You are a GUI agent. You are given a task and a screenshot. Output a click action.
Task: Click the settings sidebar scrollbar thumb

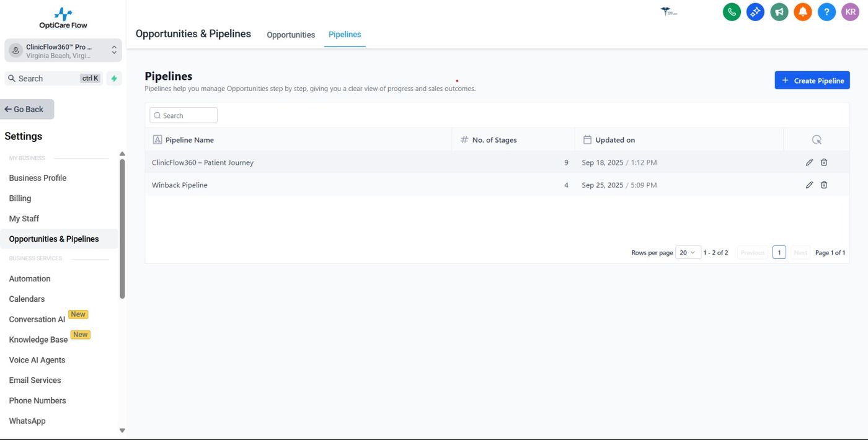pyautogui.click(x=122, y=229)
